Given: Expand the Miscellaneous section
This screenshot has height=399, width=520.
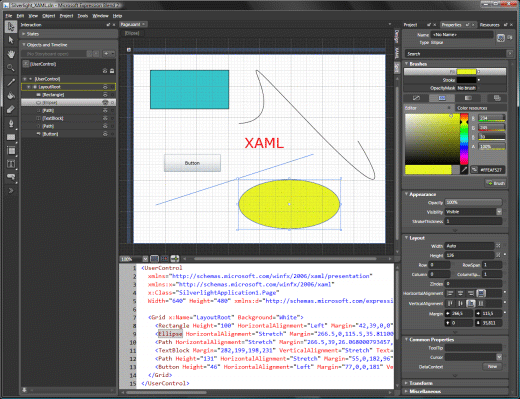Looking at the screenshot, I should coord(406,391).
